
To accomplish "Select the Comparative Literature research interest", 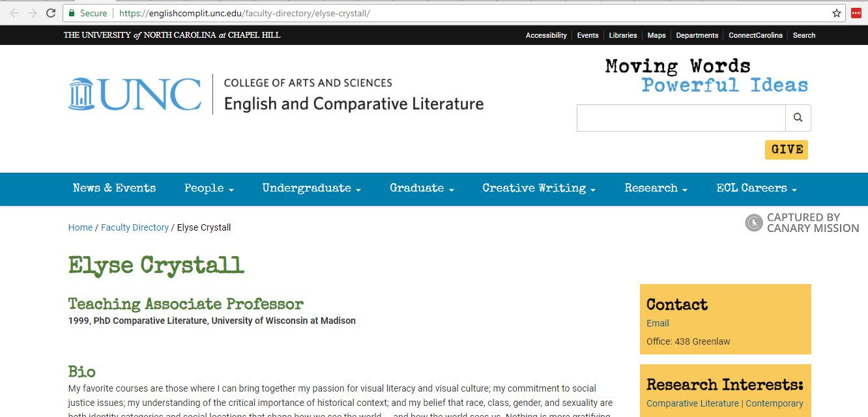I will 693,403.
